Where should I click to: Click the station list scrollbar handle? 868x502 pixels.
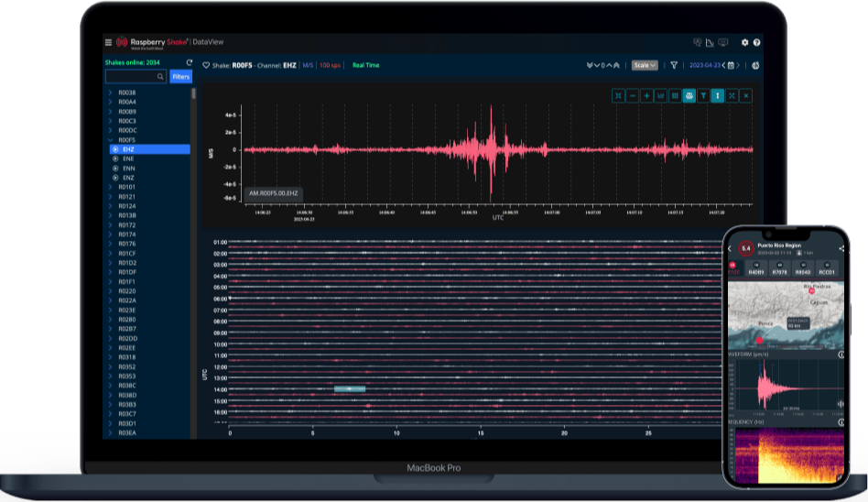click(x=193, y=93)
